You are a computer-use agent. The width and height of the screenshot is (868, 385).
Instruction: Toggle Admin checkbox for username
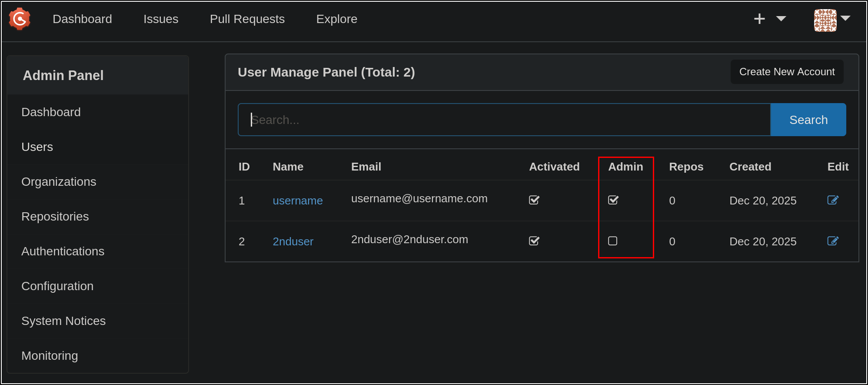613,200
